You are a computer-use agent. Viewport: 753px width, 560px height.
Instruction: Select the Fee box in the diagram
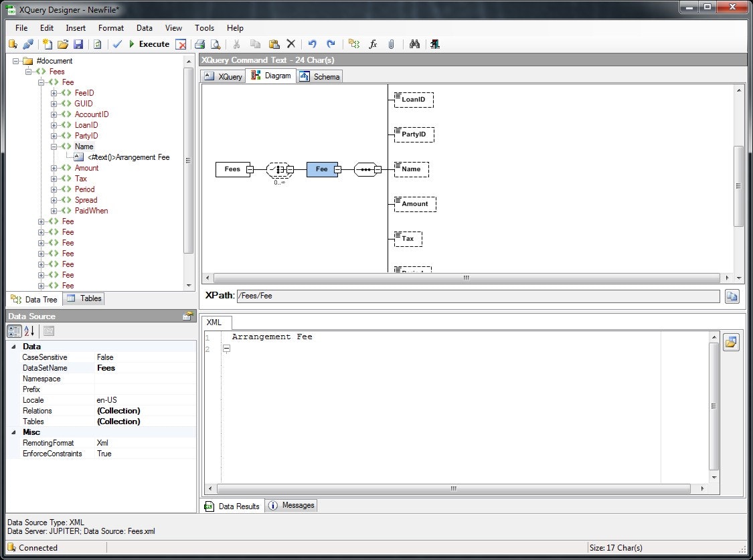[321, 169]
